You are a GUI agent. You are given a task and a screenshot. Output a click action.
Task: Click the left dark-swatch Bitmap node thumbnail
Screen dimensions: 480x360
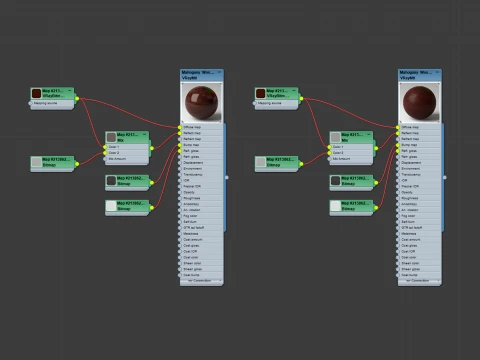pos(111,181)
